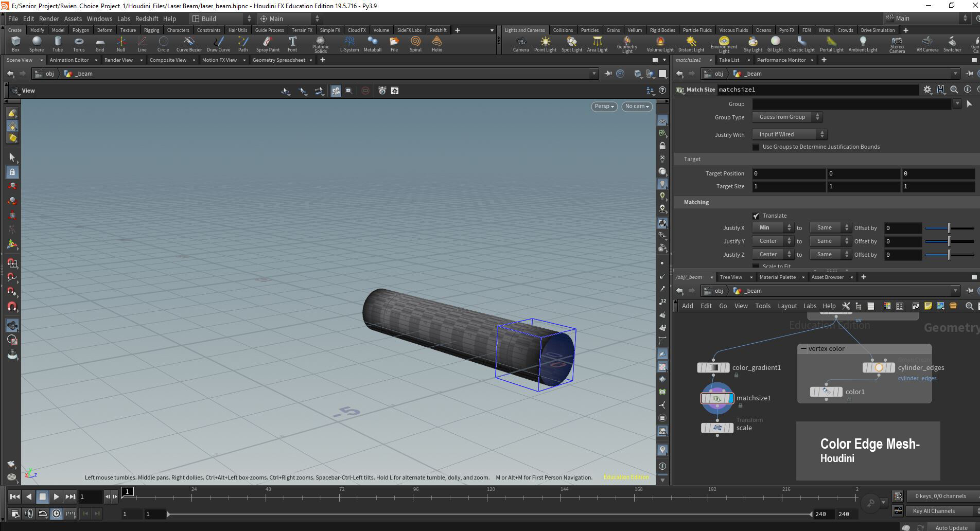Click the Key All Channels button

(933, 511)
